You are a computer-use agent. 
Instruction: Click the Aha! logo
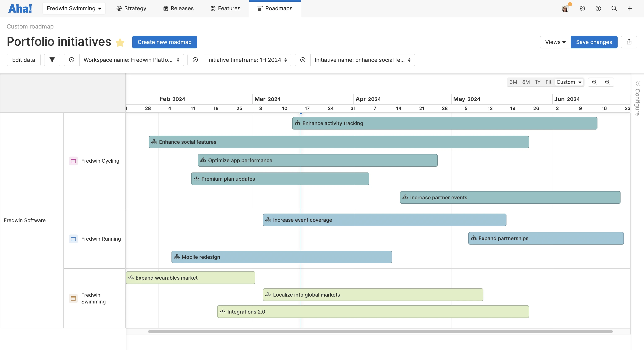coord(20,8)
